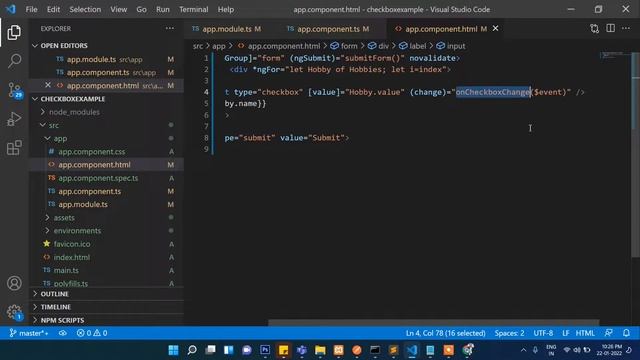The width and height of the screenshot is (640, 360).
Task: Open the Go menu
Action: pos(141,9)
